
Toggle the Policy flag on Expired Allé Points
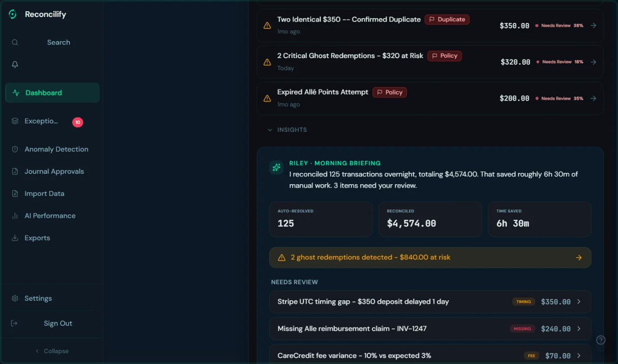pos(389,92)
